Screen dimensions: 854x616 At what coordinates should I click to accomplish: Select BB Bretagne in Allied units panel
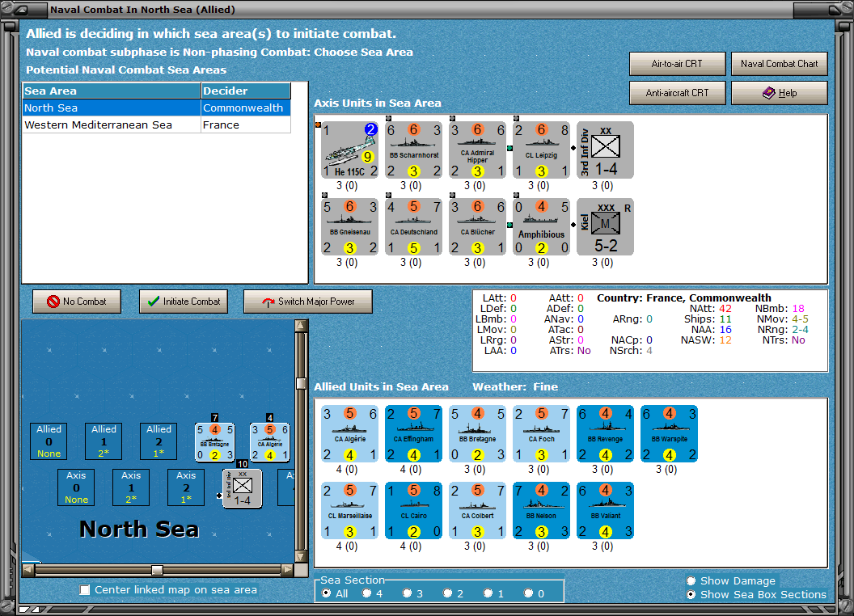(x=477, y=433)
